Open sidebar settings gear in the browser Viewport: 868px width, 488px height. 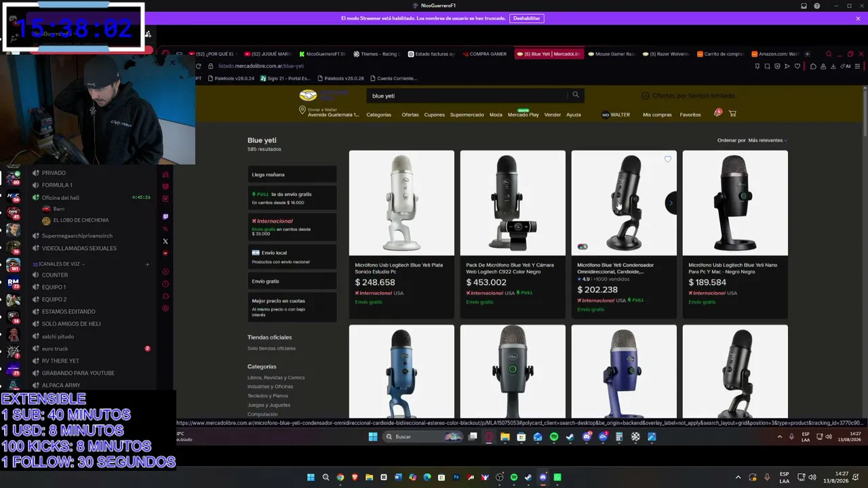pos(165,308)
